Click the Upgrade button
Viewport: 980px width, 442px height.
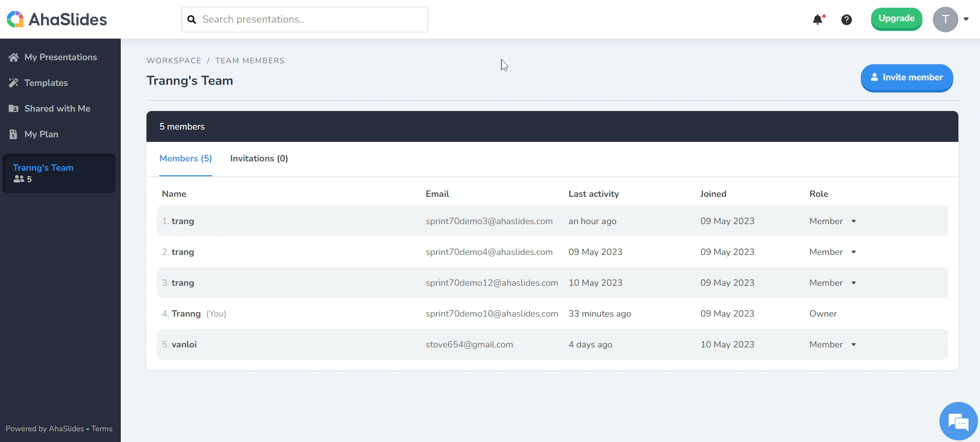tap(896, 19)
